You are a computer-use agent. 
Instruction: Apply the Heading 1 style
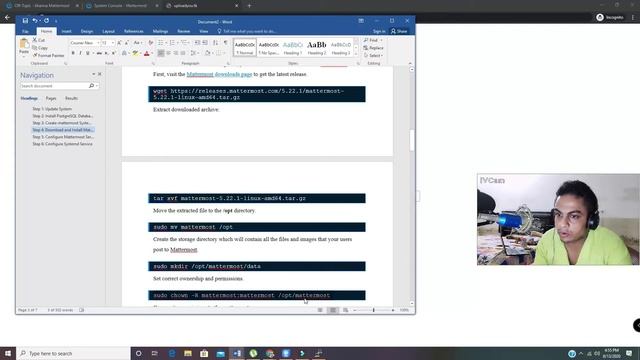click(x=293, y=48)
